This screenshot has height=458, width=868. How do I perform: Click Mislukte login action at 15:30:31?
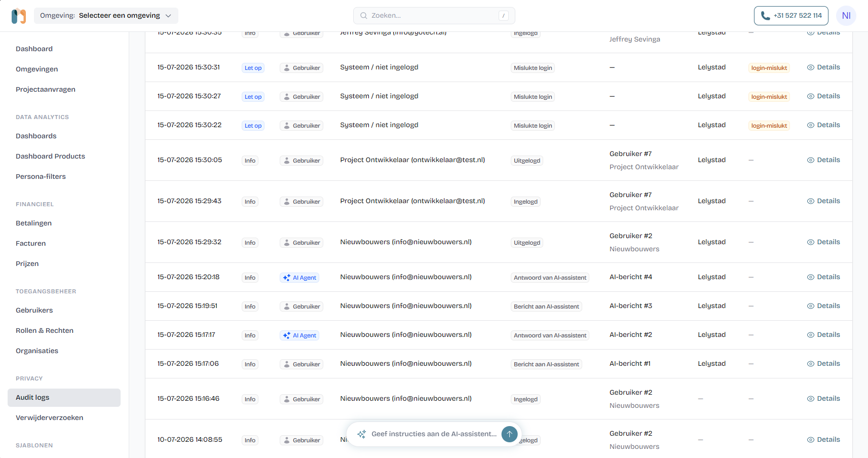[x=533, y=68]
